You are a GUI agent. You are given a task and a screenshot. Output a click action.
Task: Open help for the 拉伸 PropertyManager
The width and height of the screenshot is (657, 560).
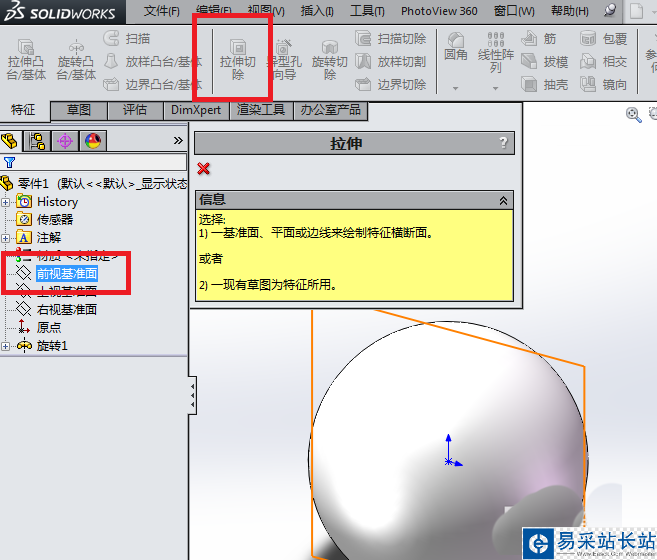504,143
